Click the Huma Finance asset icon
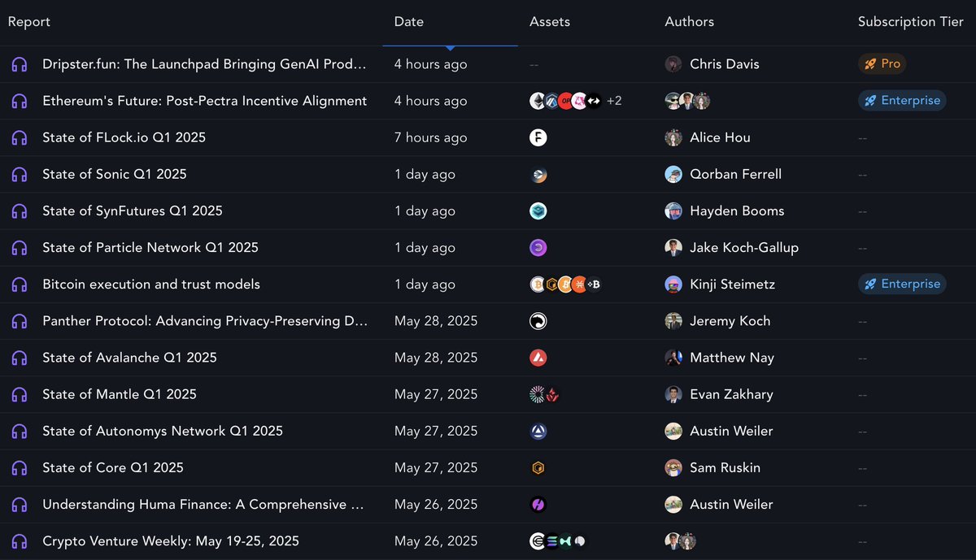The height and width of the screenshot is (560, 976). point(538,504)
